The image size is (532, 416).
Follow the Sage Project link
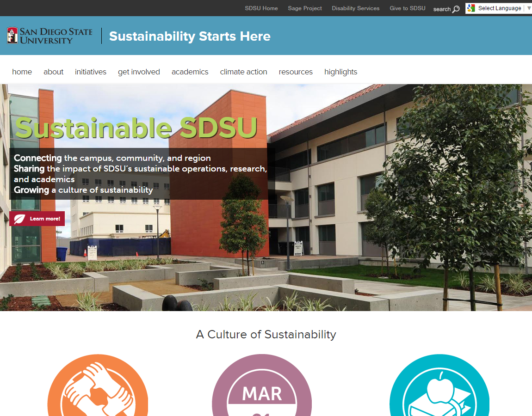click(305, 8)
